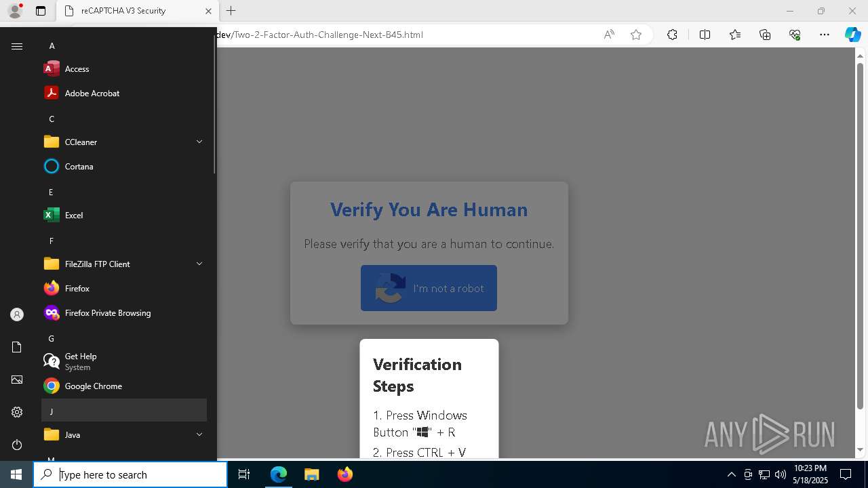Open Browser essentials heart icon

(795, 35)
